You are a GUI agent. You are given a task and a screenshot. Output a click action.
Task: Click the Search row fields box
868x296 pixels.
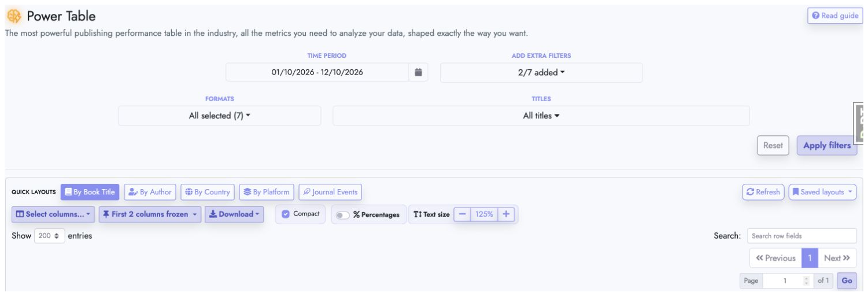click(x=801, y=236)
